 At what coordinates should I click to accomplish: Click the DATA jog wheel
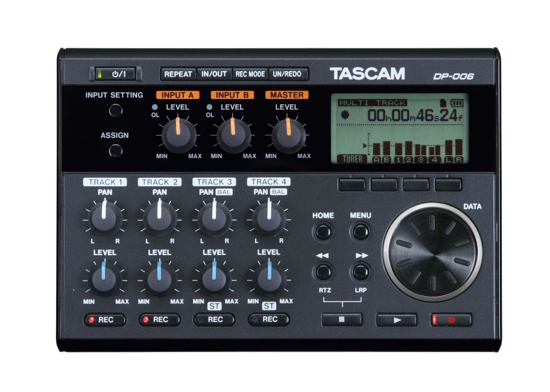[432, 251]
